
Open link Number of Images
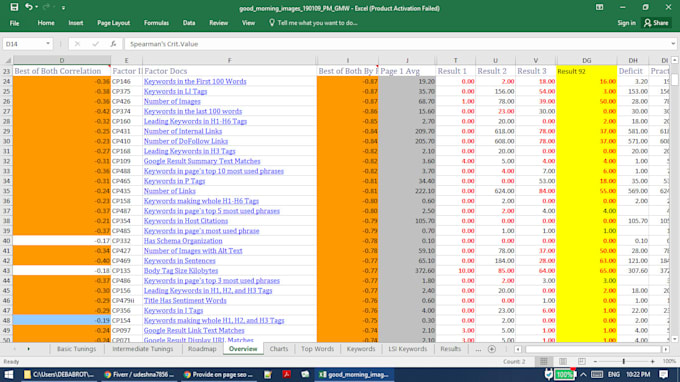(172, 101)
